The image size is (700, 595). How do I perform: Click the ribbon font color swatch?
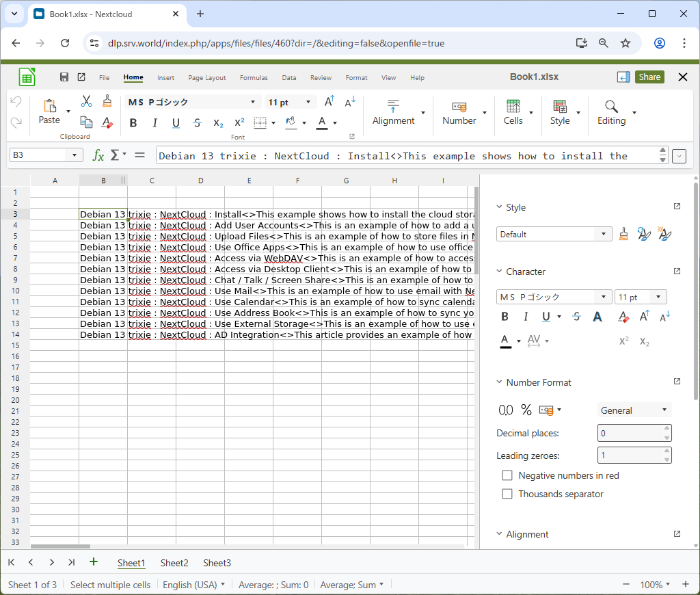(x=321, y=123)
